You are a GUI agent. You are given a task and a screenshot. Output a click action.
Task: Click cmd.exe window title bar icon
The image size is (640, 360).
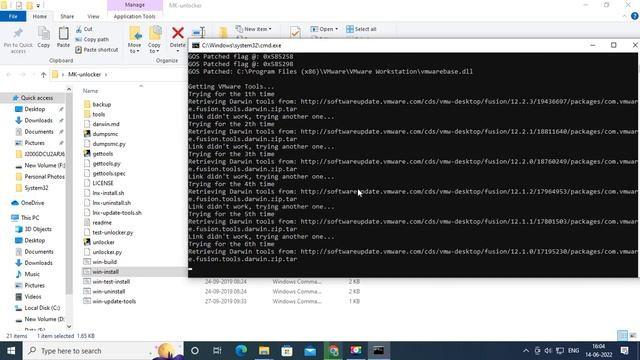[x=196, y=45]
